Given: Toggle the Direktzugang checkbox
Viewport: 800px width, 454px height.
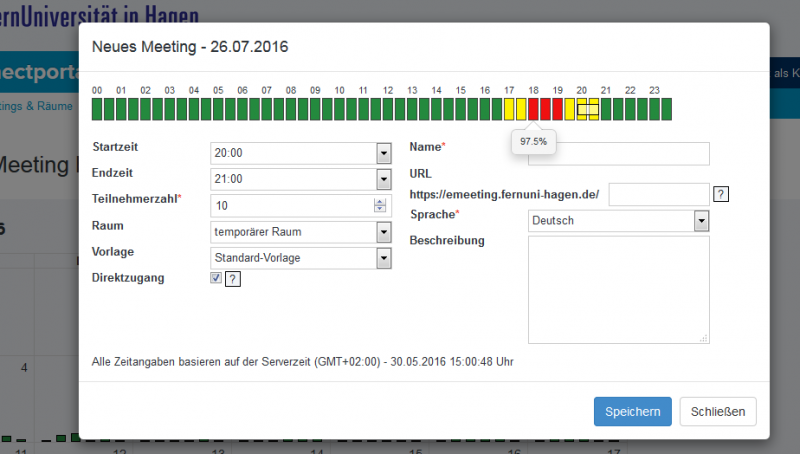Looking at the screenshot, I should tap(216, 278).
